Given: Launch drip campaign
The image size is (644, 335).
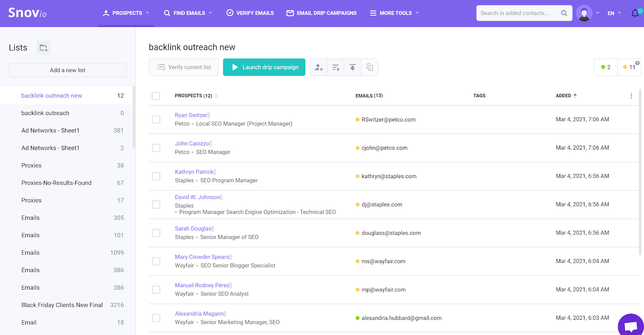Looking at the screenshot, I should [x=264, y=67].
